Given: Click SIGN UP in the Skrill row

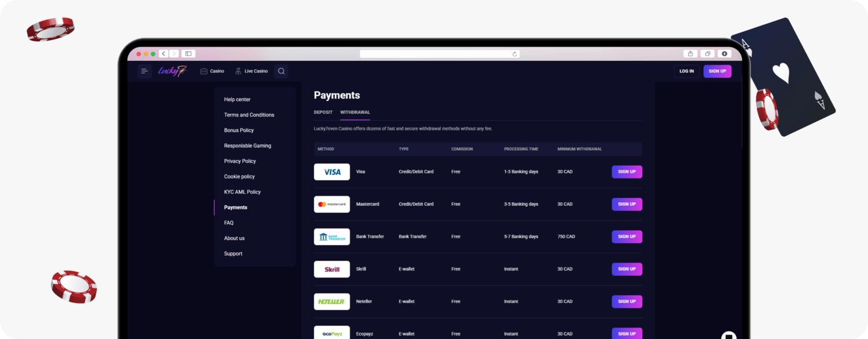Looking at the screenshot, I should point(627,269).
